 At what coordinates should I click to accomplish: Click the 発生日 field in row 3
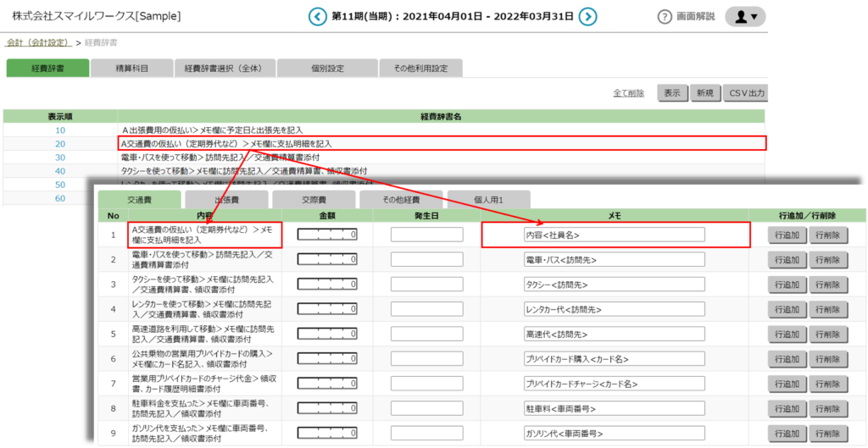(427, 285)
